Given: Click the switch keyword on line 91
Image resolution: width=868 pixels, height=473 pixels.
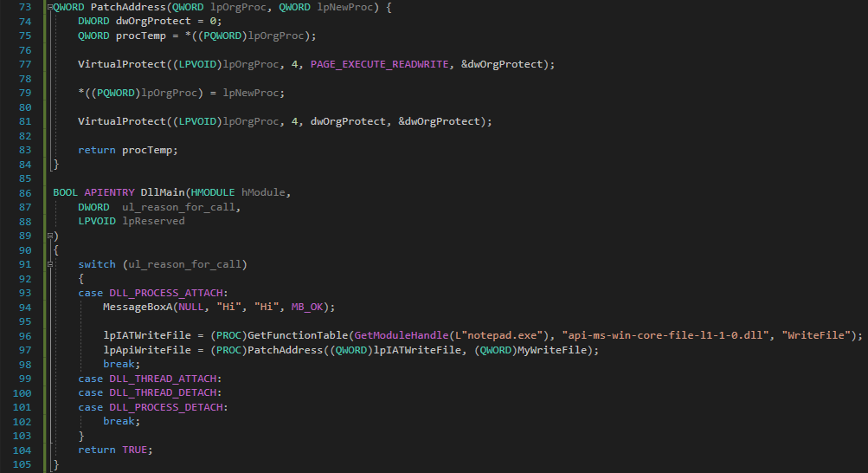Looking at the screenshot, I should click(x=97, y=264).
